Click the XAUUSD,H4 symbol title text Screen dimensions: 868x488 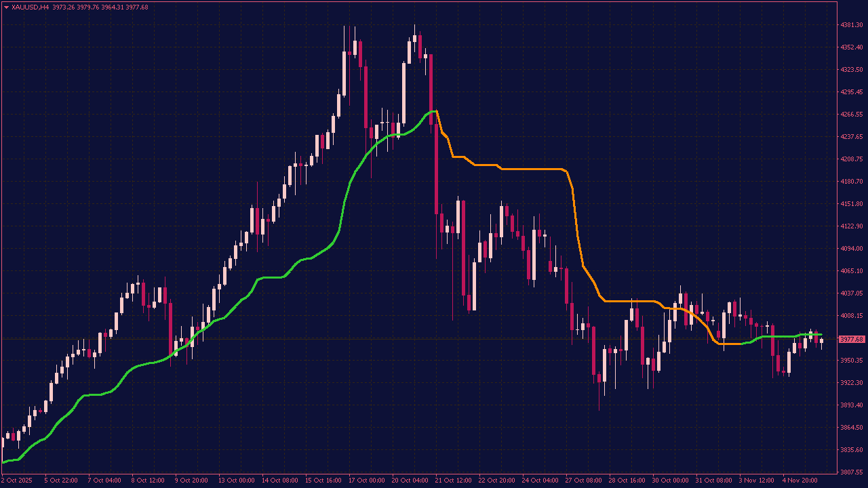31,7
